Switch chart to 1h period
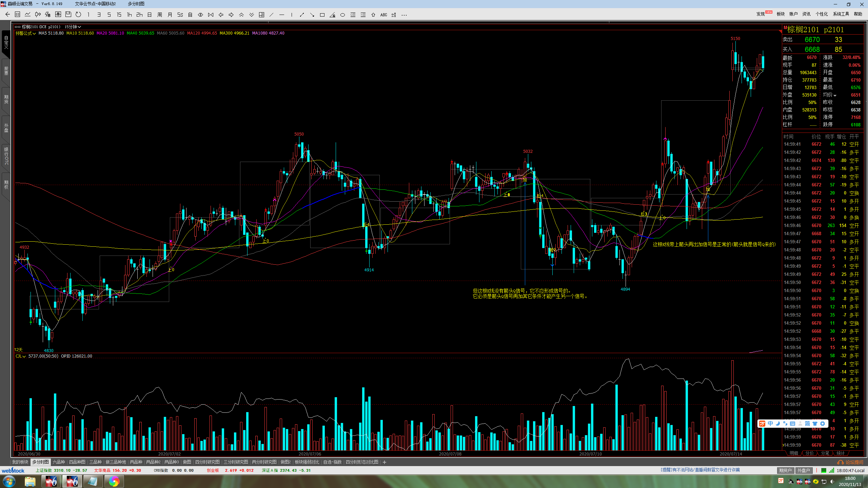 coord(129,15)
